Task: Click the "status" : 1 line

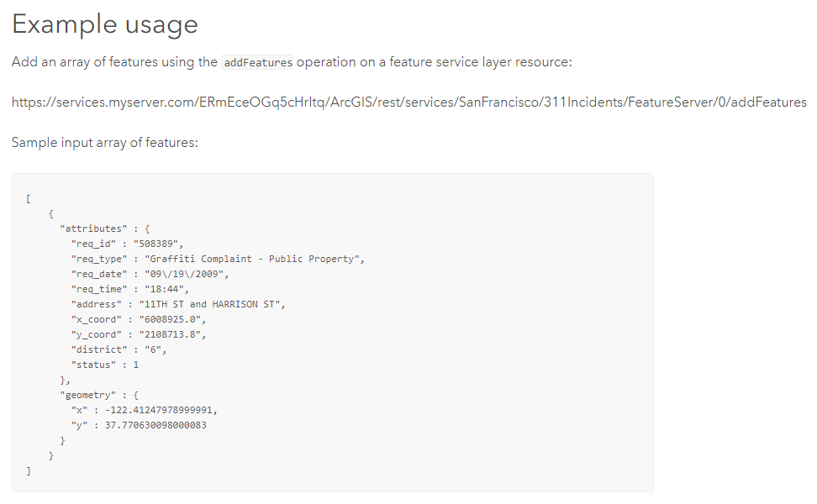Action: pyautogui.click(x=105, y=365)
